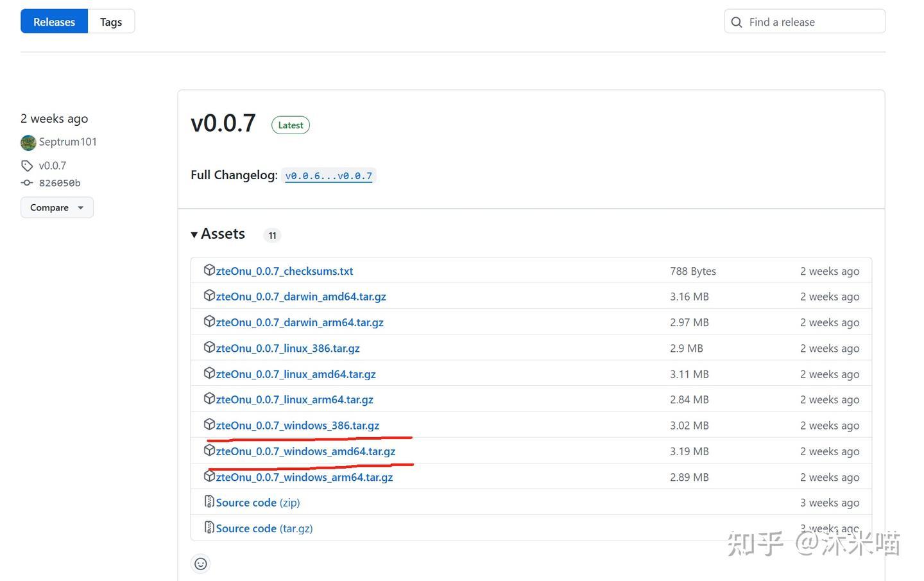Click the 2.84 MB size of linux_arm64
The height and width of the screenshot is (581, 924).
[x=689, y=399]
